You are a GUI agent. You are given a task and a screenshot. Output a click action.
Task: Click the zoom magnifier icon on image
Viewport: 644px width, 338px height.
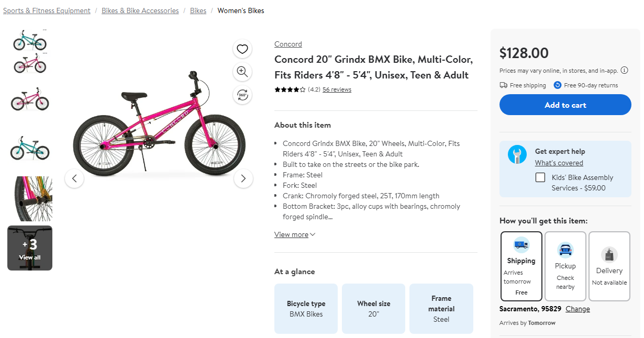242,72
